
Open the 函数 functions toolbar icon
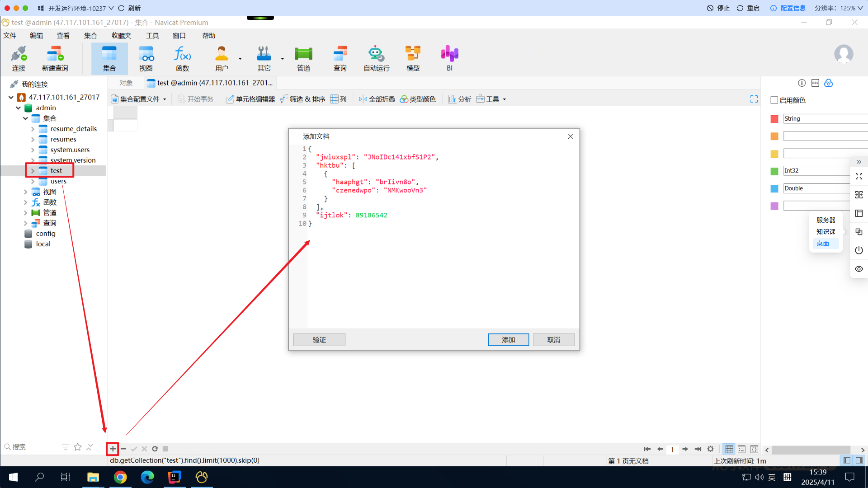tap(183, 59)
